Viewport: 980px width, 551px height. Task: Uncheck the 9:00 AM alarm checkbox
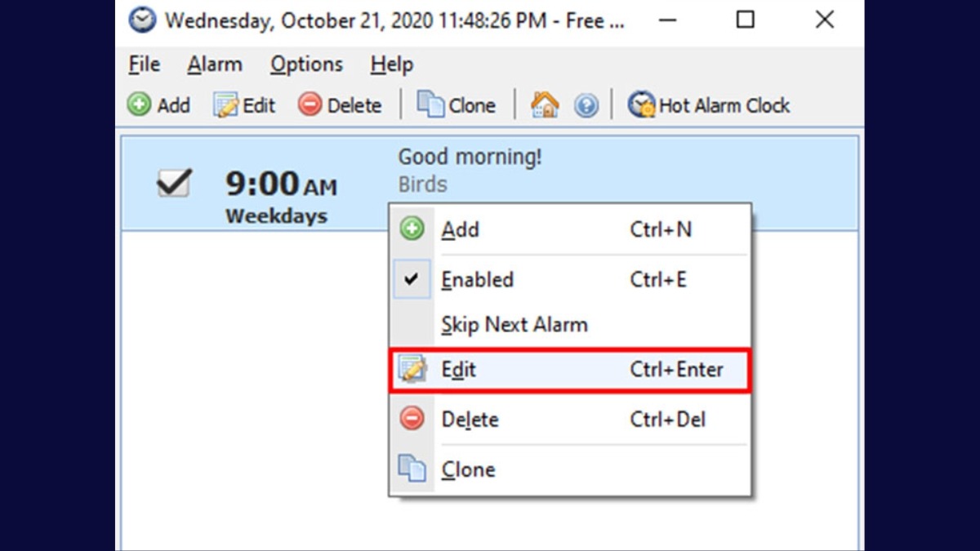click(174, 184)
